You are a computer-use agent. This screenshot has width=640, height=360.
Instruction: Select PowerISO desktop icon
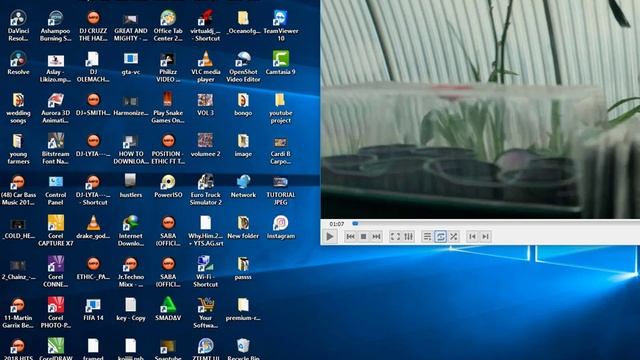(x=168, y=187)
